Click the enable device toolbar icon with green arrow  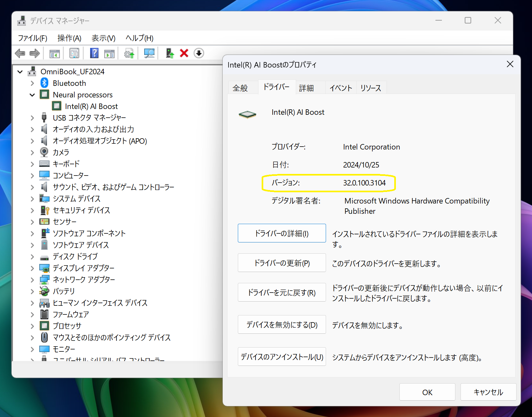pos(170,53)
